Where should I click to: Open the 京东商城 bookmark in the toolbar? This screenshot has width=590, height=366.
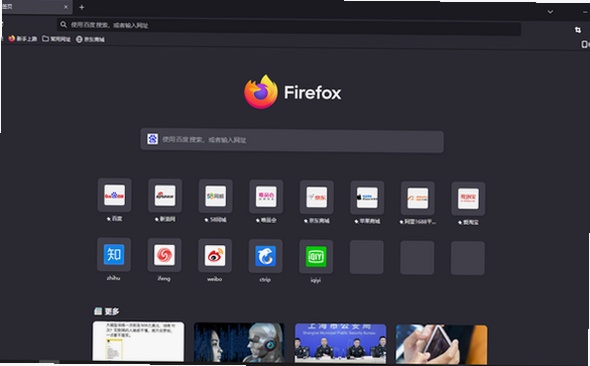90,39
